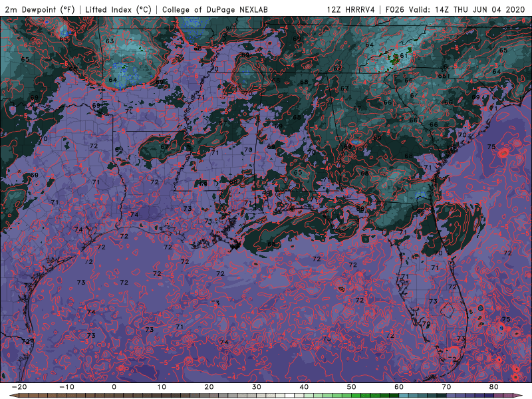Viewport: 532px width, 399px height.
Task: Click the '50' color scale label
Action: coord(352,387)
